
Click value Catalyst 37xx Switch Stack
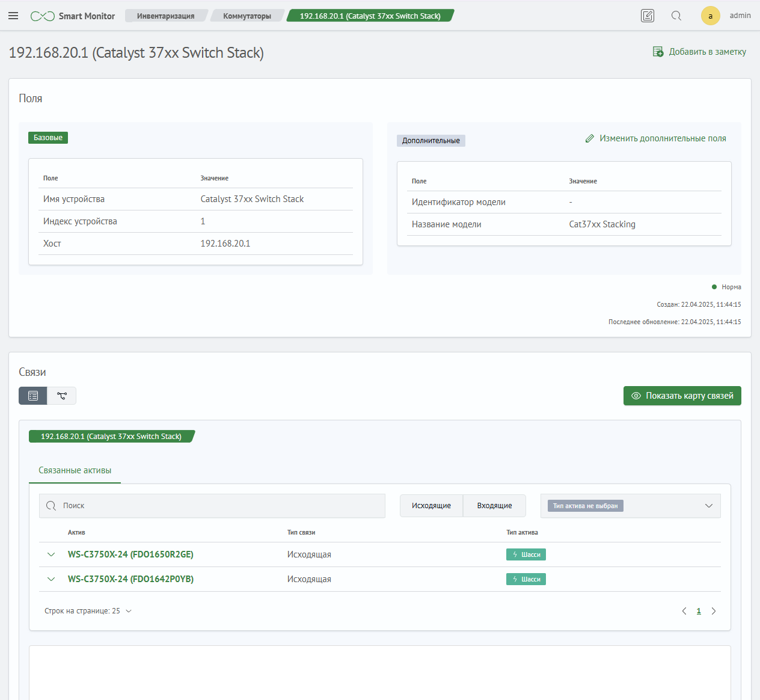pyautogui.click(x=252, y=199)
